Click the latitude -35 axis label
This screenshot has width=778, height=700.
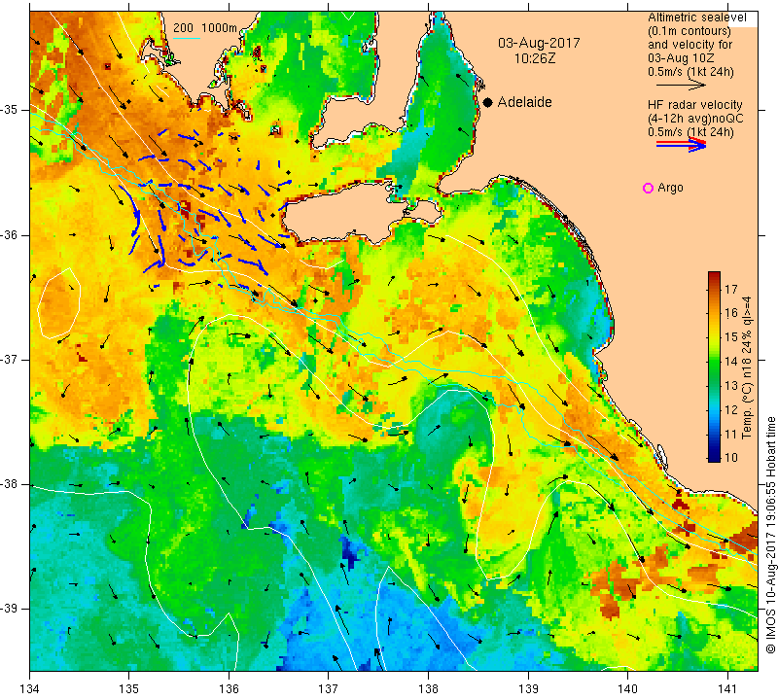10,110
